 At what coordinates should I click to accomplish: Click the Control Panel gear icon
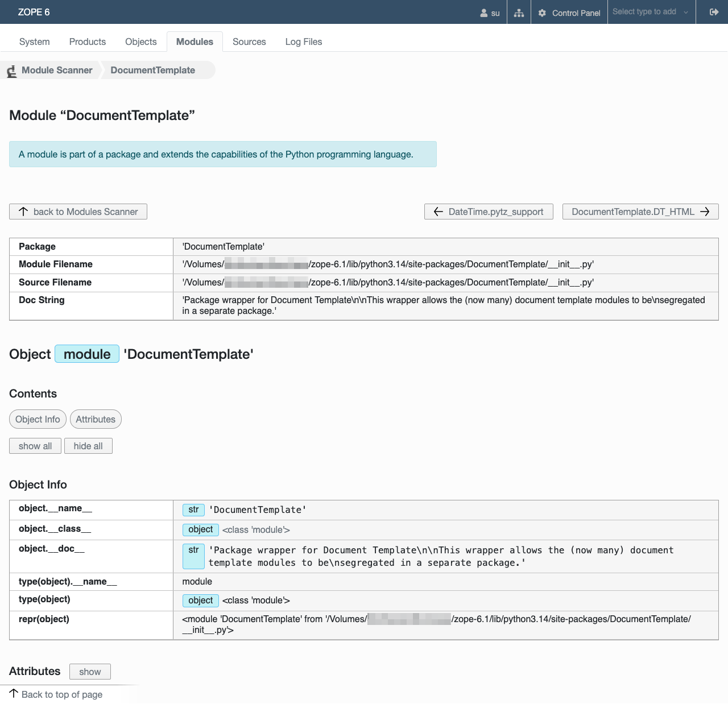(x=542, y=13)
